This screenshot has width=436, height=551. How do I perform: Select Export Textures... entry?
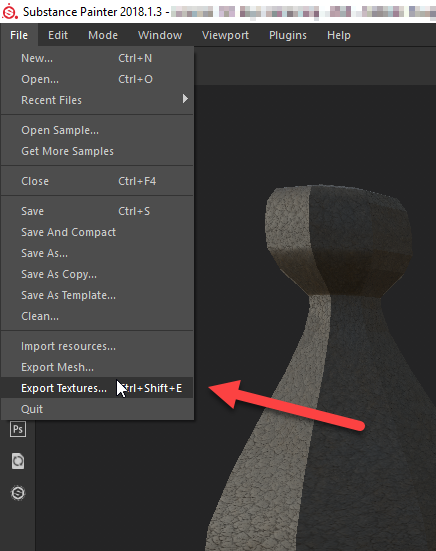pos(97,388)
